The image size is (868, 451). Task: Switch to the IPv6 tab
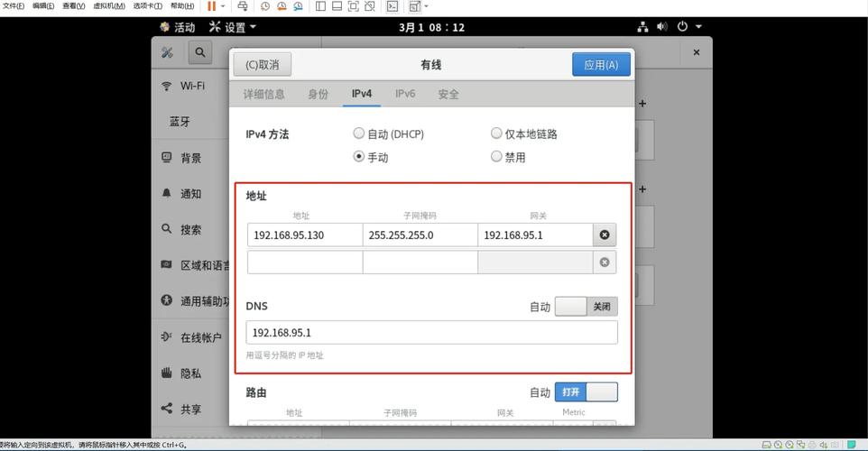(x=405, y=94)
